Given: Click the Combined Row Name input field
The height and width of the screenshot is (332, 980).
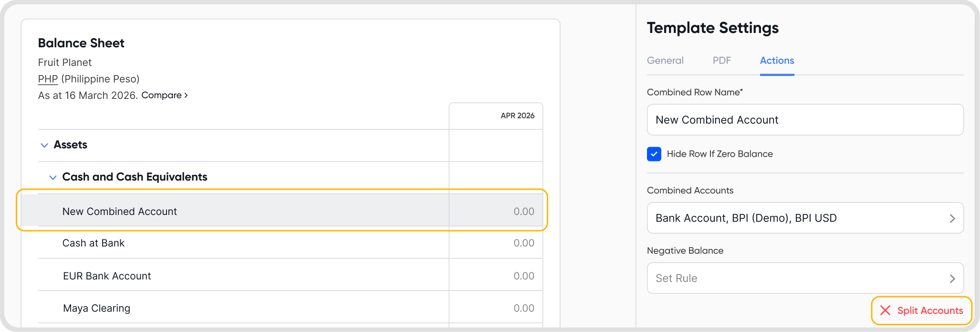Looking at the screenshot, I should click(804, 120).
